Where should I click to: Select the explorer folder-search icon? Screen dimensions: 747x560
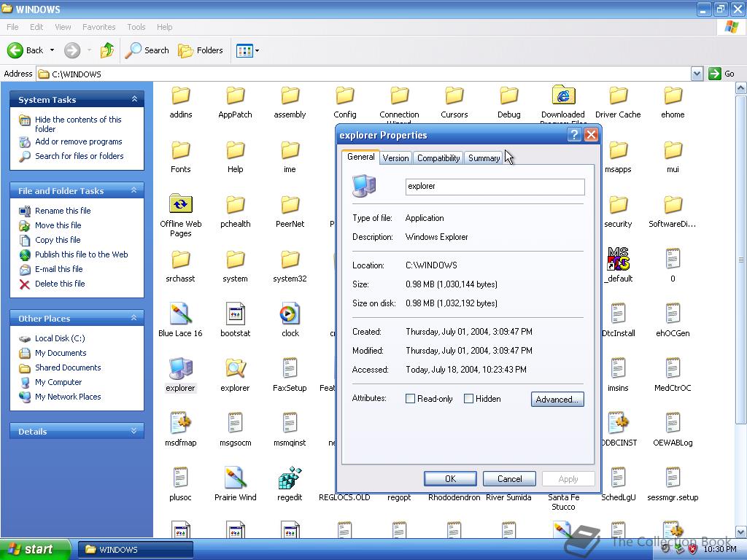click(x=236, y=368)
